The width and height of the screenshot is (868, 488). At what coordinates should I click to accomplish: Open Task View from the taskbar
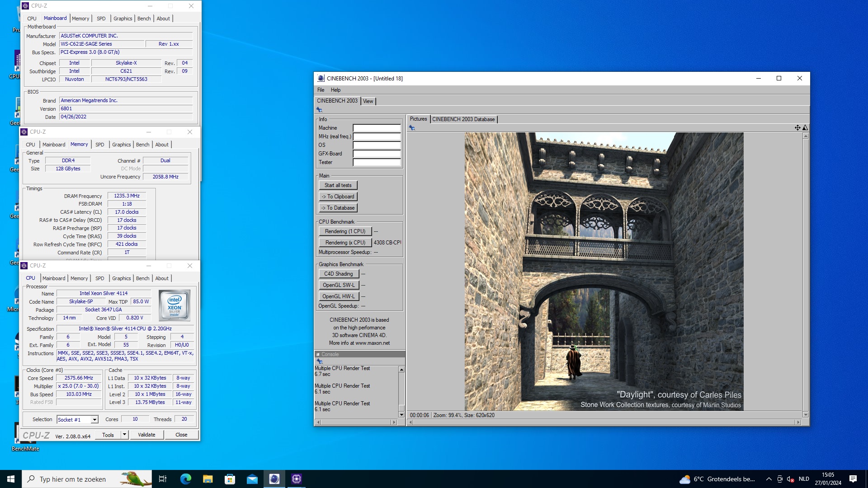click(x=163, y=479)
